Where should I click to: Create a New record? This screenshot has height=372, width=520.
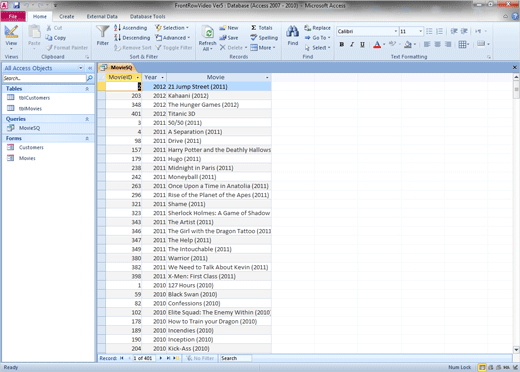(229, 28)
